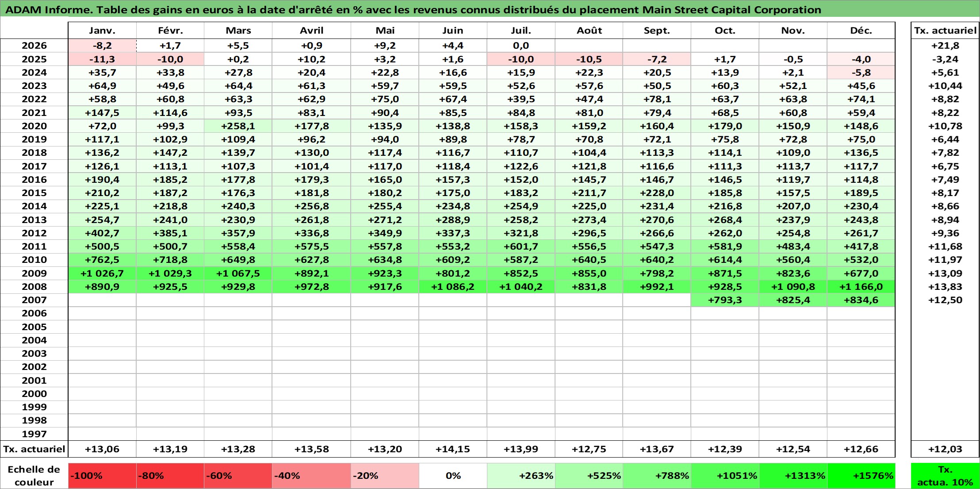Viewport: 980px width, 489px height.
Task: Click the -100% red color scale swatch
Action: 102,476
